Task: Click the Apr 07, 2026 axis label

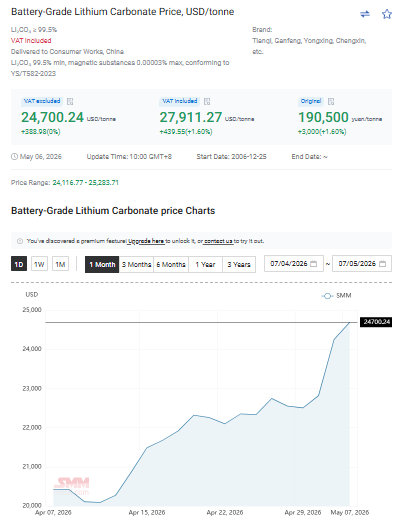Action: pyautogui.click(x=53, y=513)
